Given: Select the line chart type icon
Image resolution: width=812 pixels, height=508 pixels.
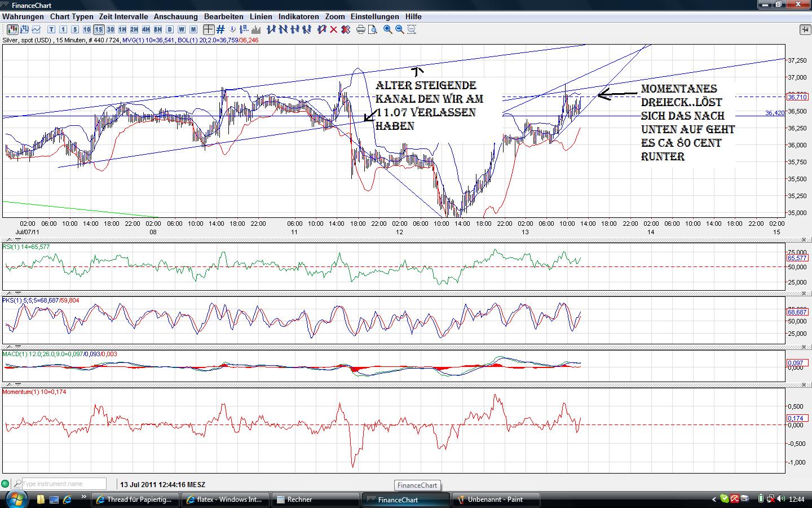Looking at the screenshot, I should 37,29.
